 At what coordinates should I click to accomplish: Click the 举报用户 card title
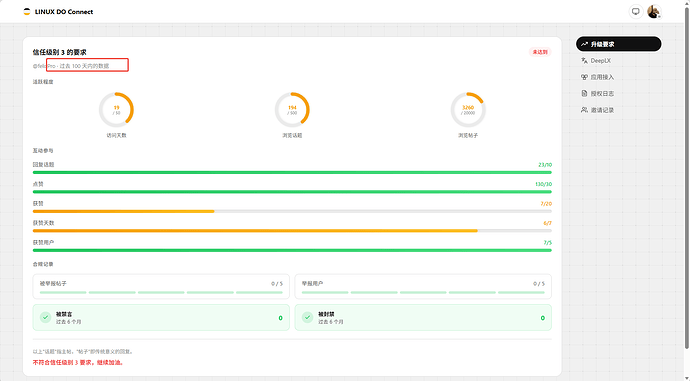click(x=312, y=284)
